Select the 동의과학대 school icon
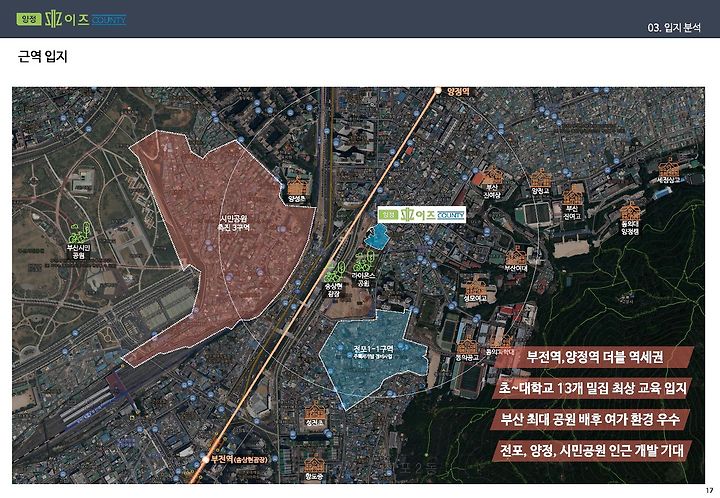The height and width of the screenshot is (498, 720). tap(503, 342)
